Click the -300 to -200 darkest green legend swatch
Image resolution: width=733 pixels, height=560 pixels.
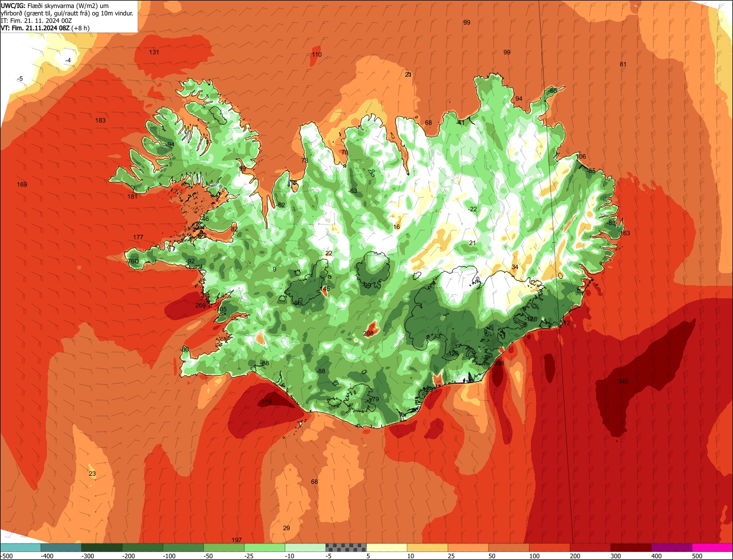pyautogui.click(x=102, y=547)
